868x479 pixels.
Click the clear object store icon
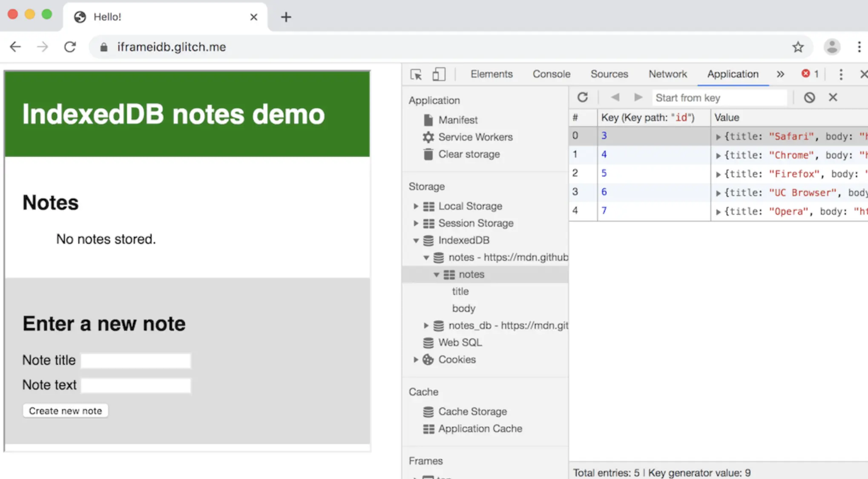point(809,98)
